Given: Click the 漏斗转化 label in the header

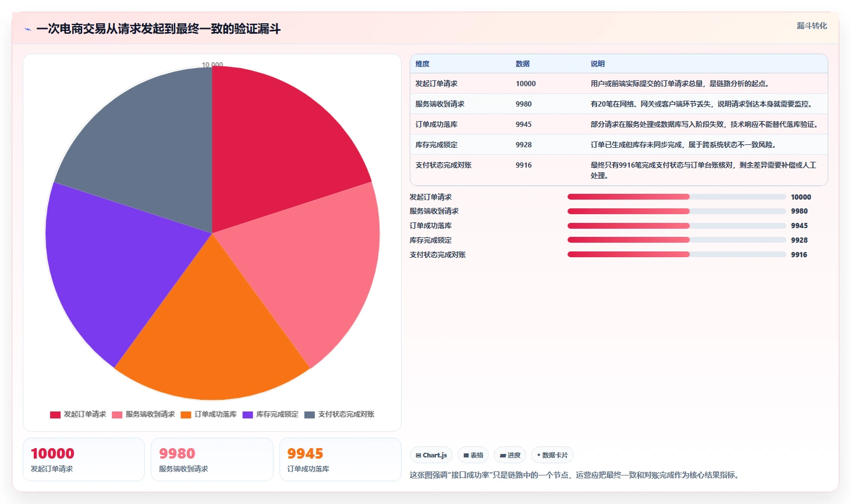Looking at the screenshot, I should [x=811, y=26].
